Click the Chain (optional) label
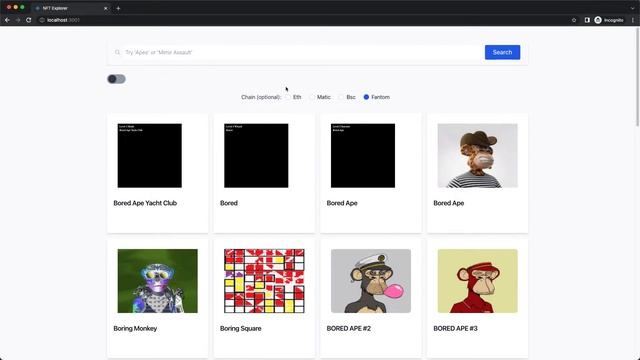 261,97
